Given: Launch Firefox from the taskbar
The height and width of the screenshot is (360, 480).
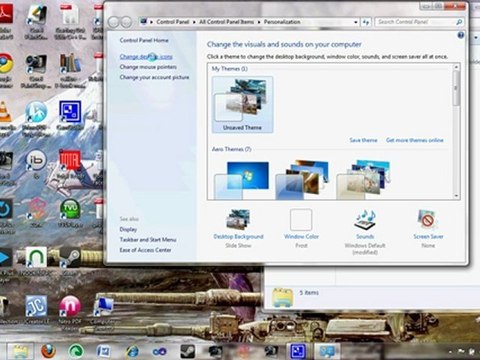Looking at the screenshot, I should click(49, 351).
